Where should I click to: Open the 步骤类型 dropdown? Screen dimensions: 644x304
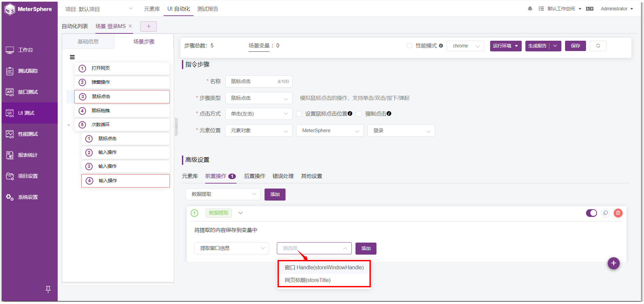259,98
